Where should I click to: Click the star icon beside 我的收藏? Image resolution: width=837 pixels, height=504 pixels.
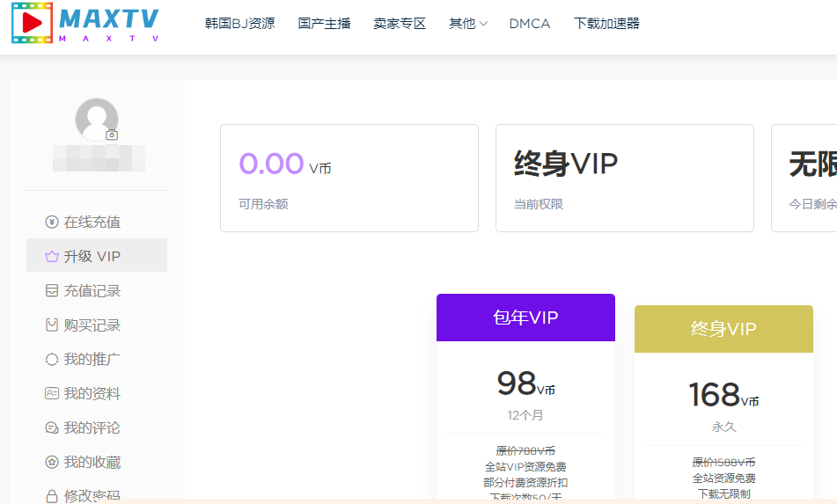[x=52, y=462]
